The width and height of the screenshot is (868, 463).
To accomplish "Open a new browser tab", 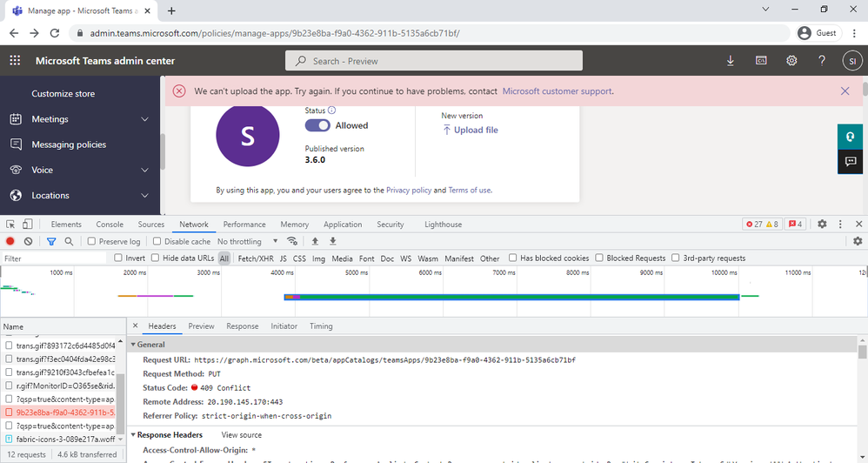I will point(171,10).
